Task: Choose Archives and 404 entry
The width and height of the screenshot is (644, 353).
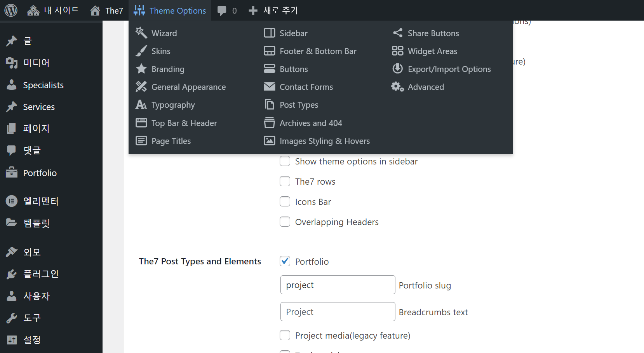Action: click(x=311, y=123)
